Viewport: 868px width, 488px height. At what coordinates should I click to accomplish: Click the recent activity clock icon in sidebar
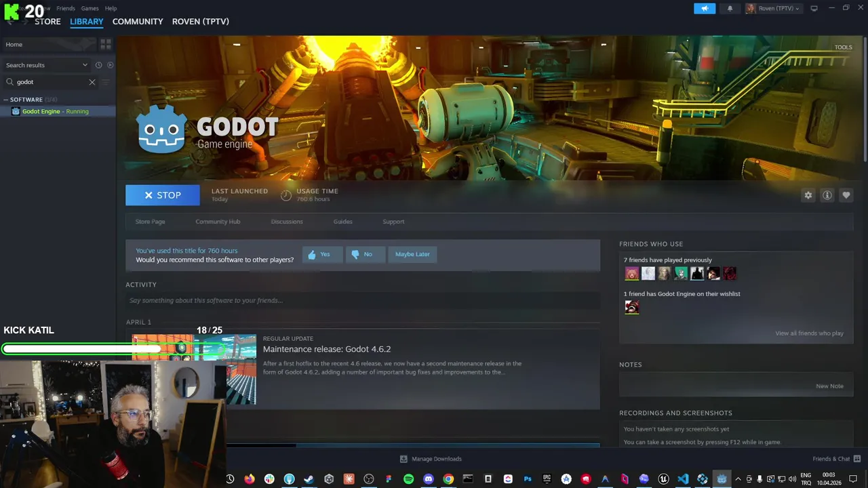pyautogui.click(x=98, y=65)
